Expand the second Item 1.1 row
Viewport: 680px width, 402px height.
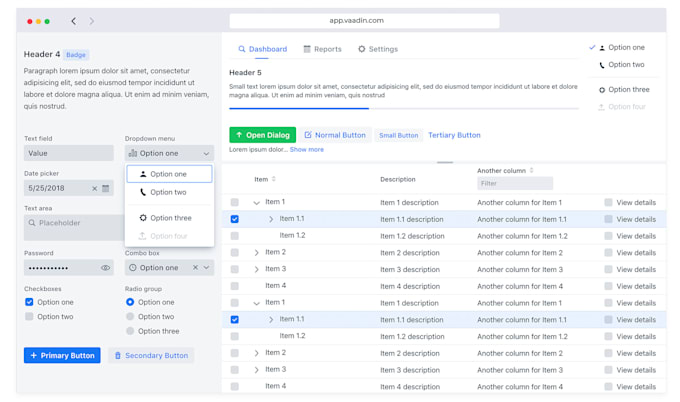[x=271, y=320]
